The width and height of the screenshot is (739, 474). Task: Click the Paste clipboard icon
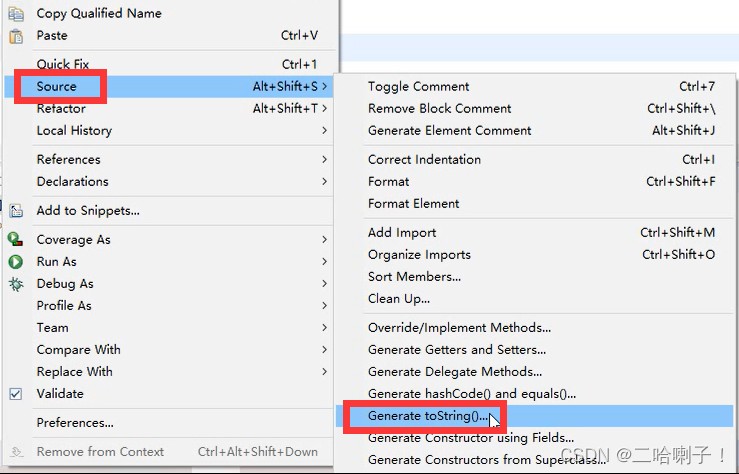(x=16, y=36)
